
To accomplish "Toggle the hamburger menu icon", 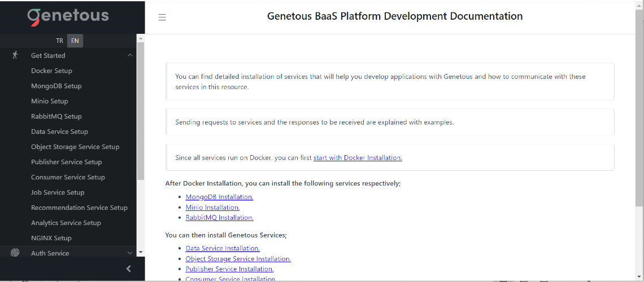I will point(162,17).
